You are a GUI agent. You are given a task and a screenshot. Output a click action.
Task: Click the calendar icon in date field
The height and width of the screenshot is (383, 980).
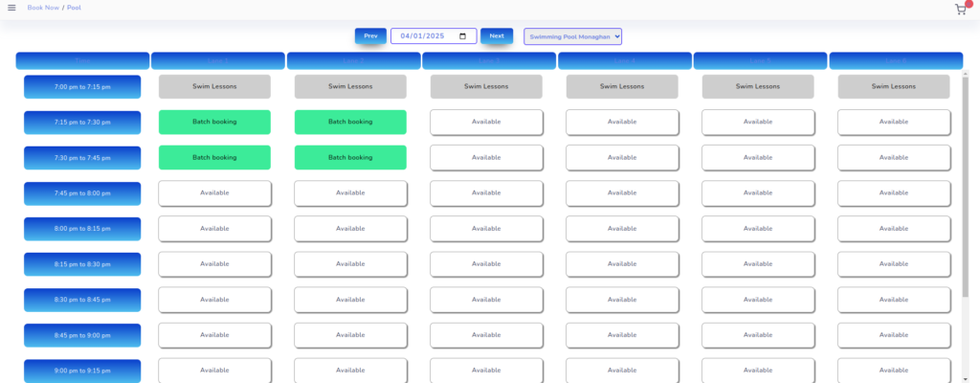tap(463, 36)
